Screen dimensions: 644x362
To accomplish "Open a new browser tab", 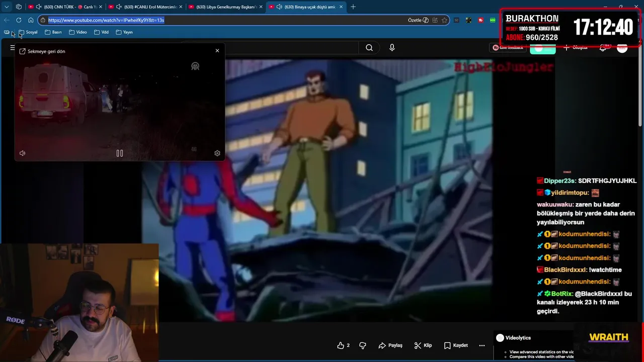I will [x=353, y=7].
